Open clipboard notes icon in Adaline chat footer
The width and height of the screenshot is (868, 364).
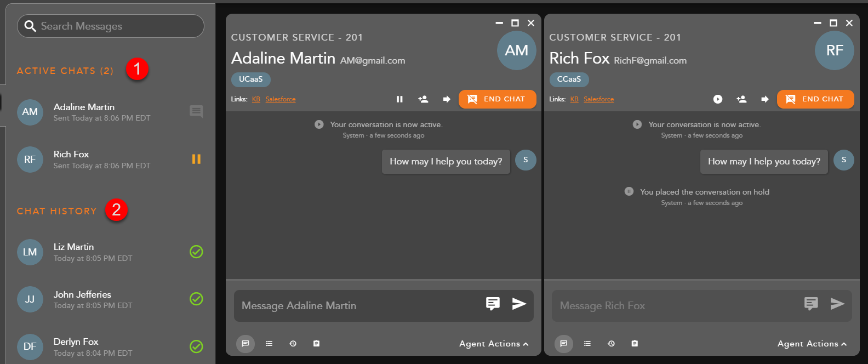[316, 344]
